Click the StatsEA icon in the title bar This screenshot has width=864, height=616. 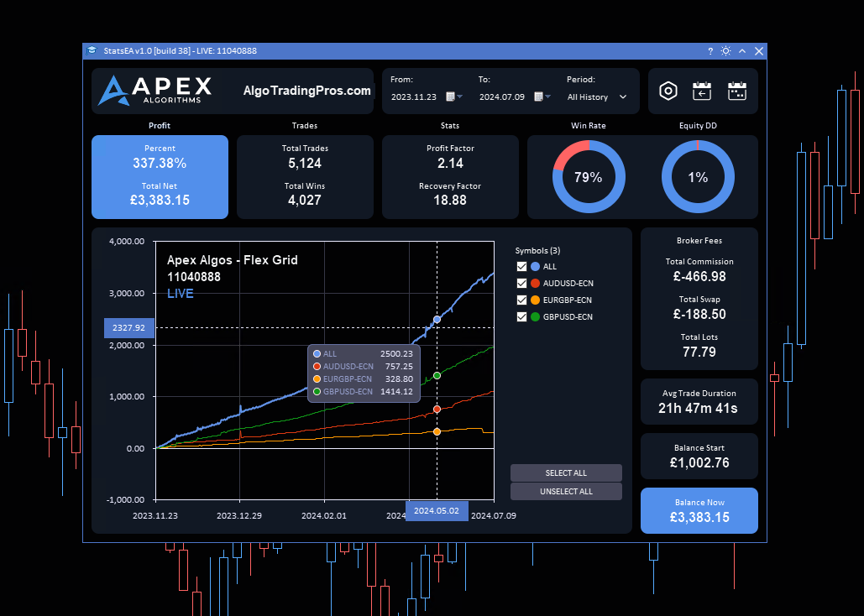[91, 50]
